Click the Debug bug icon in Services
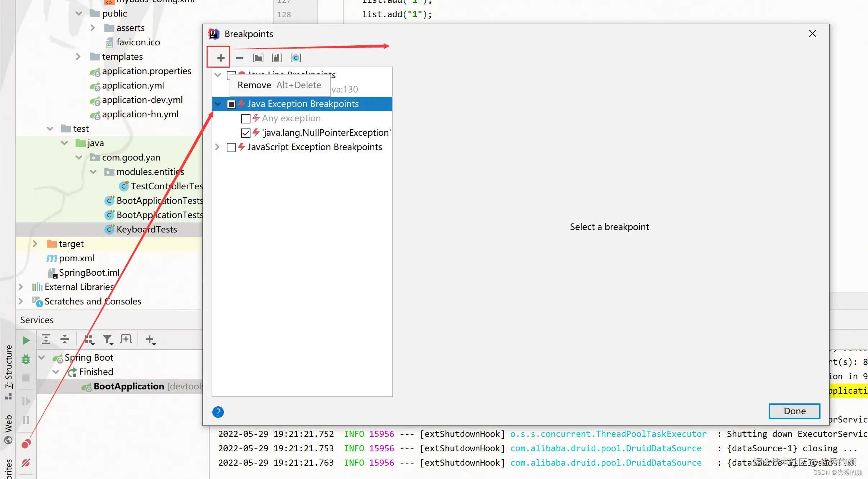The image size is (868, 479). pyautogui.click(x=26, y=359)
